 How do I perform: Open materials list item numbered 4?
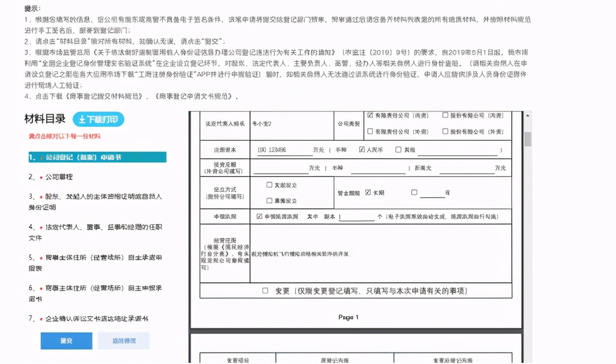(95, 233)
